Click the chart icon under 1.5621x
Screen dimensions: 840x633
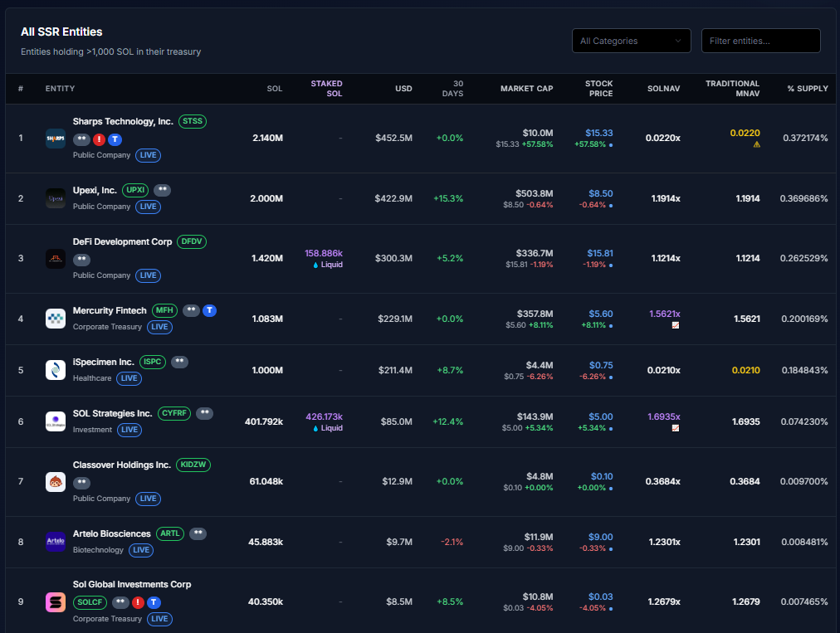click(x=676, y=325)
